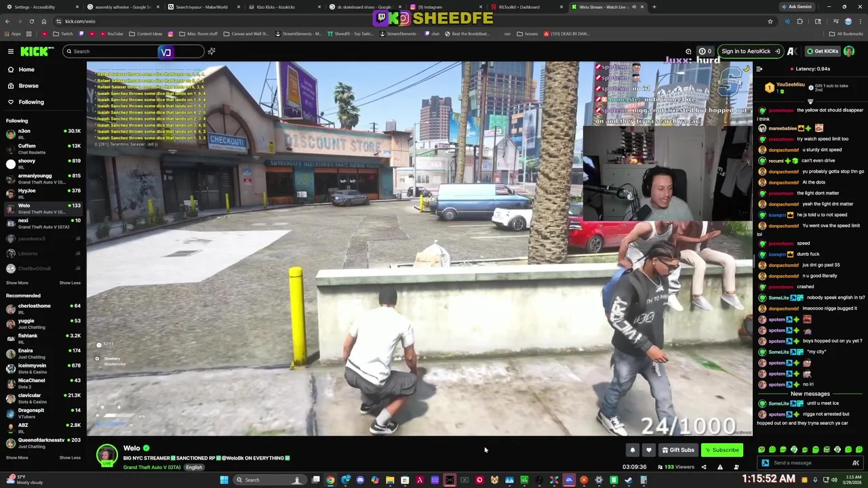Click the sparkle icon beside search

212,52
